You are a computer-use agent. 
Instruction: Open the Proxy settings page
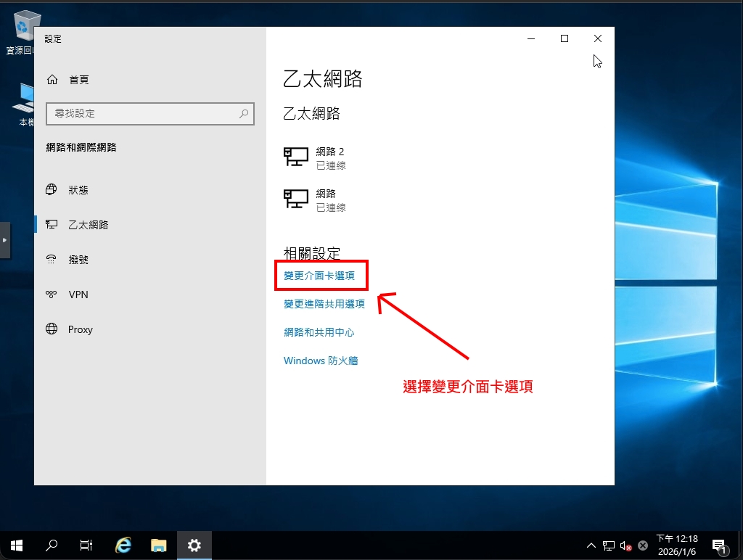click(x=80, y=329)
